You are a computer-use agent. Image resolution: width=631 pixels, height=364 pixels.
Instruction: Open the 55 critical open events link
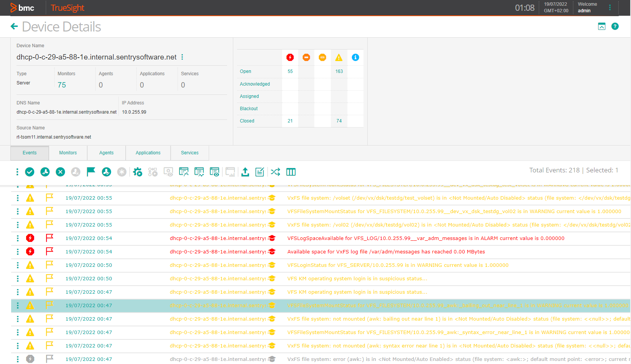(x=290, y=71)
